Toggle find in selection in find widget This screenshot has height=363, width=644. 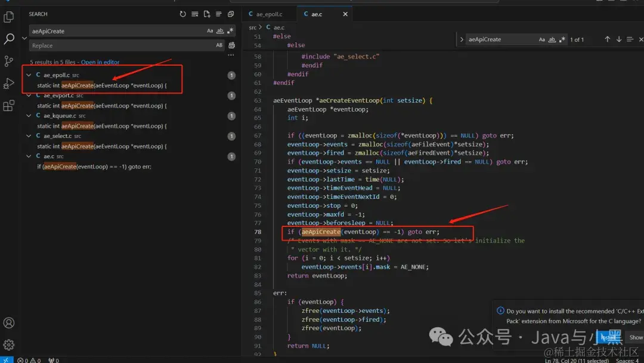coord(630,39)
